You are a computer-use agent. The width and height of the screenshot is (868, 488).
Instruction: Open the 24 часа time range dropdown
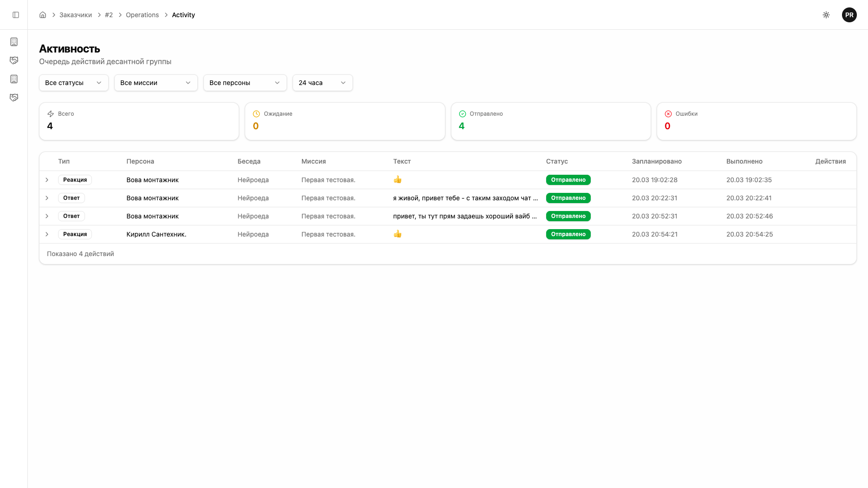pyautogui.click(x=322, y=83)
